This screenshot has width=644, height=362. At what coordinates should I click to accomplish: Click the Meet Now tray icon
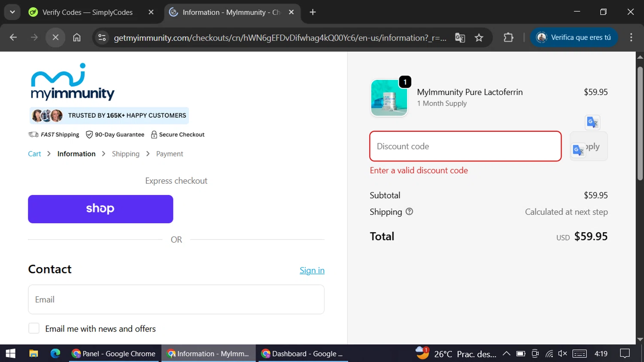click(535, 353)
